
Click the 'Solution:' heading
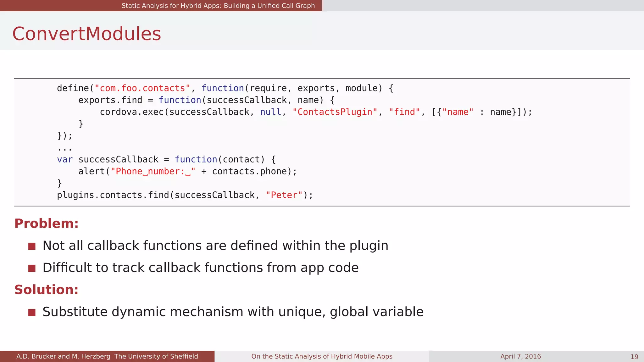[x=47, y=289]
